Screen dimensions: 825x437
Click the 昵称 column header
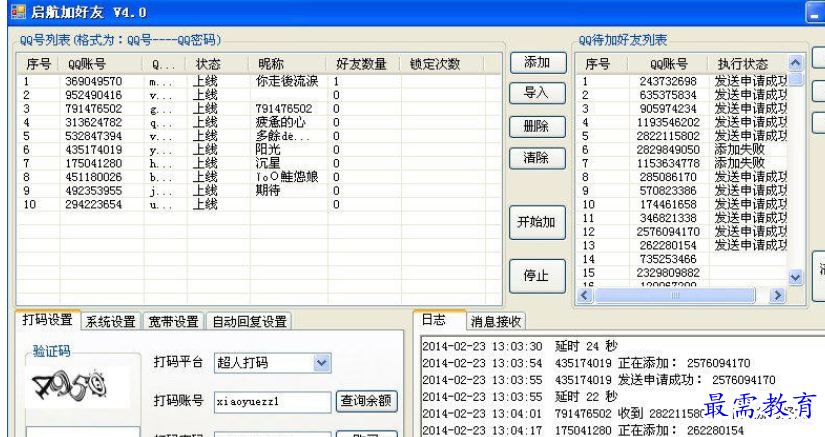tap(288, 64)
